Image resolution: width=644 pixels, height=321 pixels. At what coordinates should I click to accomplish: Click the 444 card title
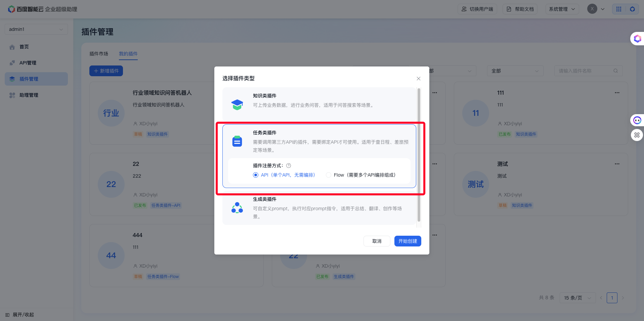[x=137, y=235]
